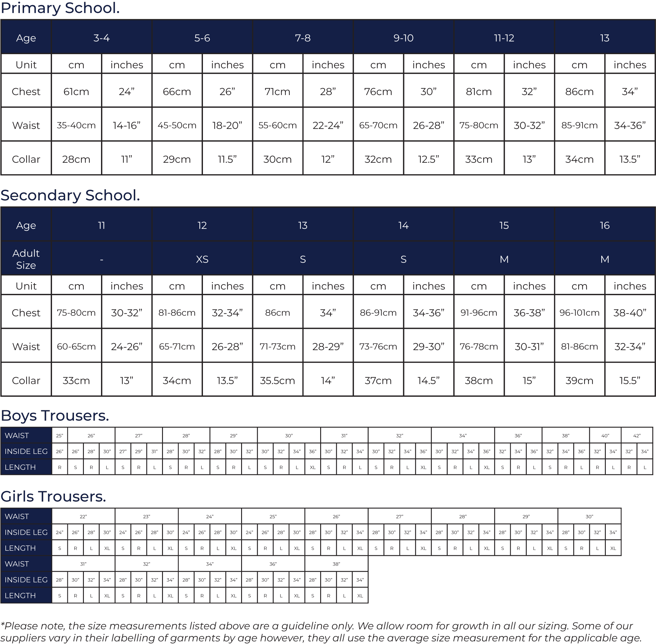The height and width of the screenshot is (644, 656).
Task: Click the 22" waist in Girls Trousers
Action: pyautogui.click(x=83, y=516)
